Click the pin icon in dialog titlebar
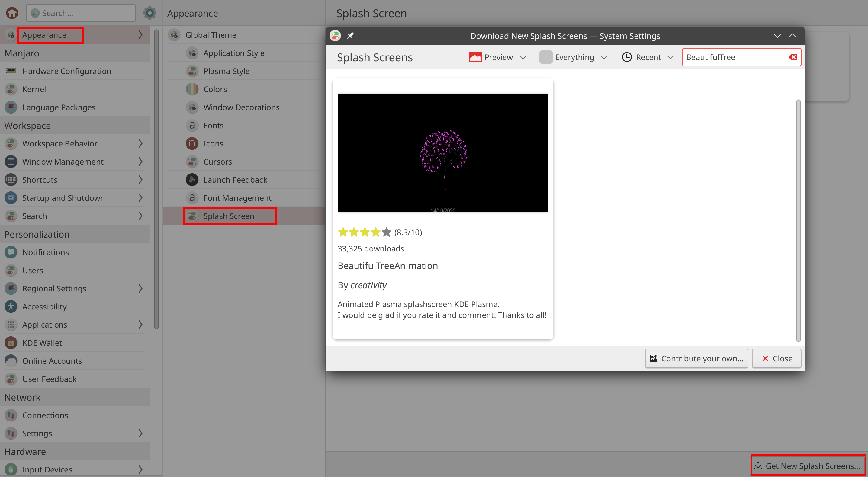 click(350, 35)
